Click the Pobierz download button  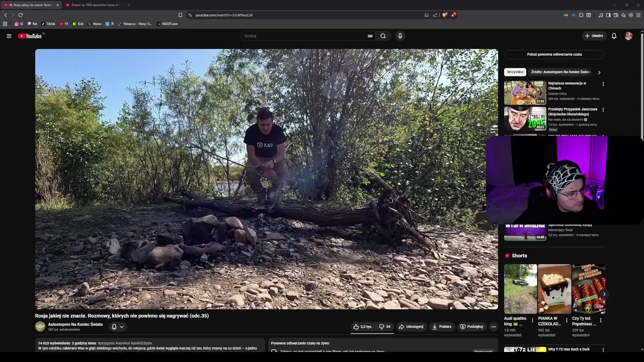[x=442, y=326]
